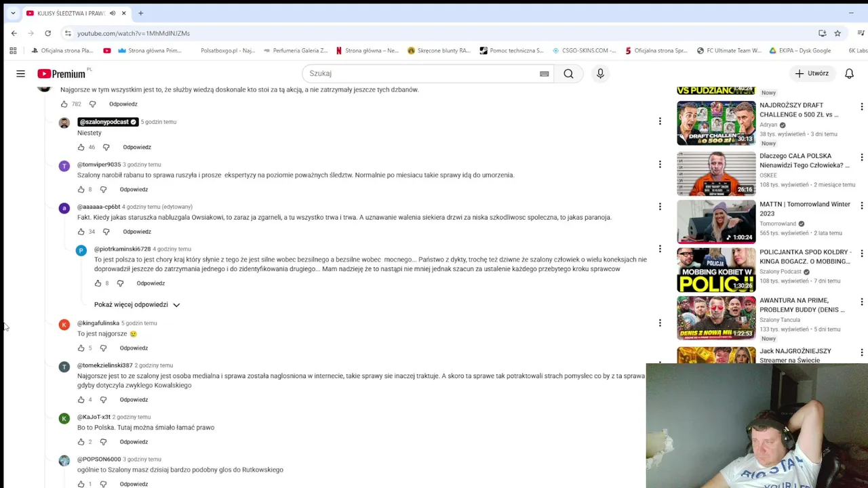Open options menu for @szalonypodcast comment

point(659,121)
